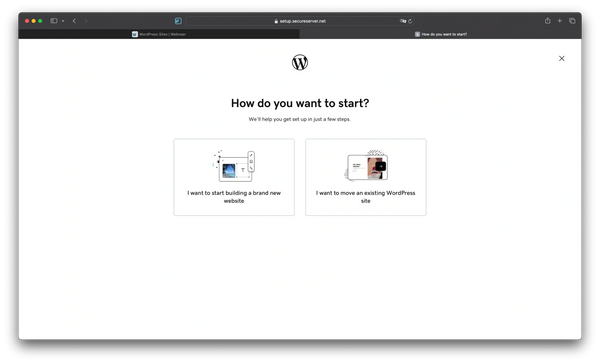Click the new website illustration thumbnail

(x=234, y=166)
